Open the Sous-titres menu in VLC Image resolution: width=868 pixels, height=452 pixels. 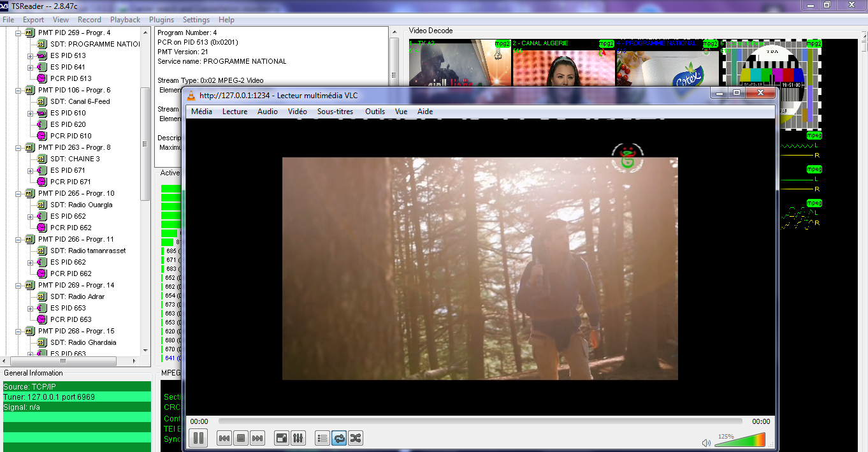point(335,112)
